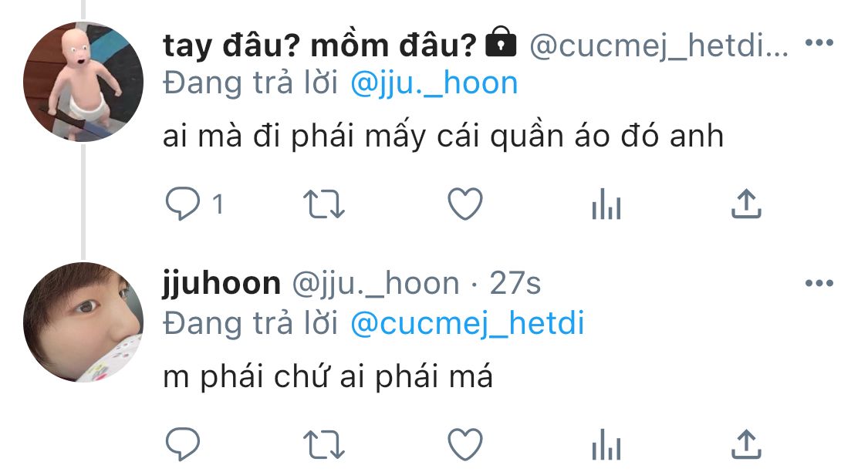Reply to jjuhoon's tweet
Screen dimensions: 868x472
click(x=183, y=444)
